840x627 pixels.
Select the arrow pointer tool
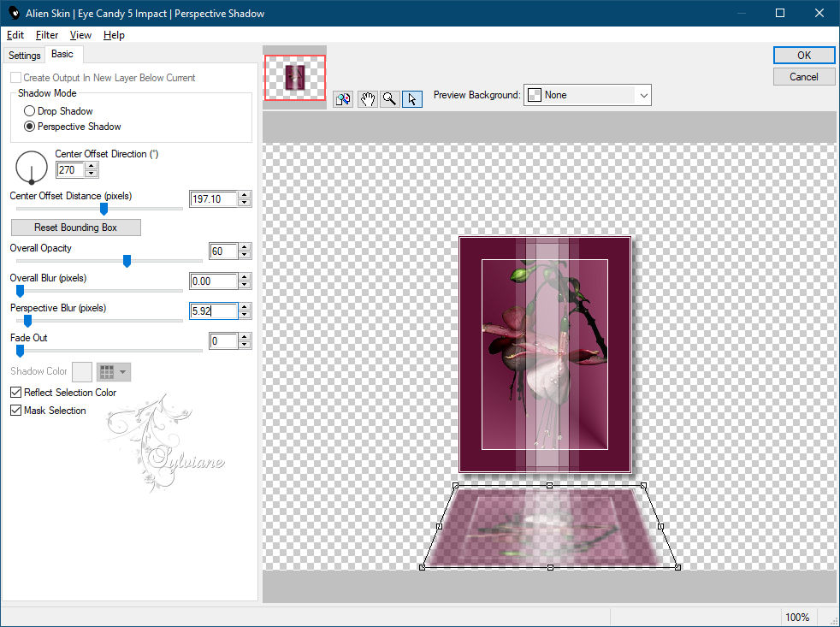point(412,99)
